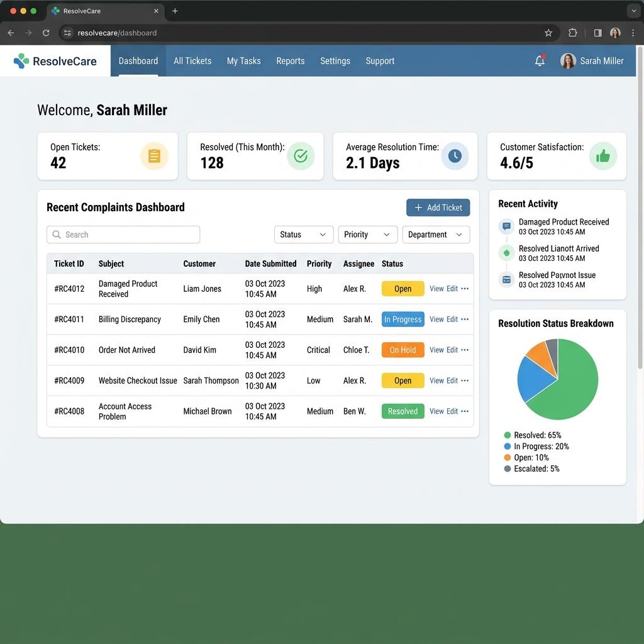Click the Resolved Lianott Arrived activity icon
The height and width of the screenshot is (644, 644).
pos(506,253)
